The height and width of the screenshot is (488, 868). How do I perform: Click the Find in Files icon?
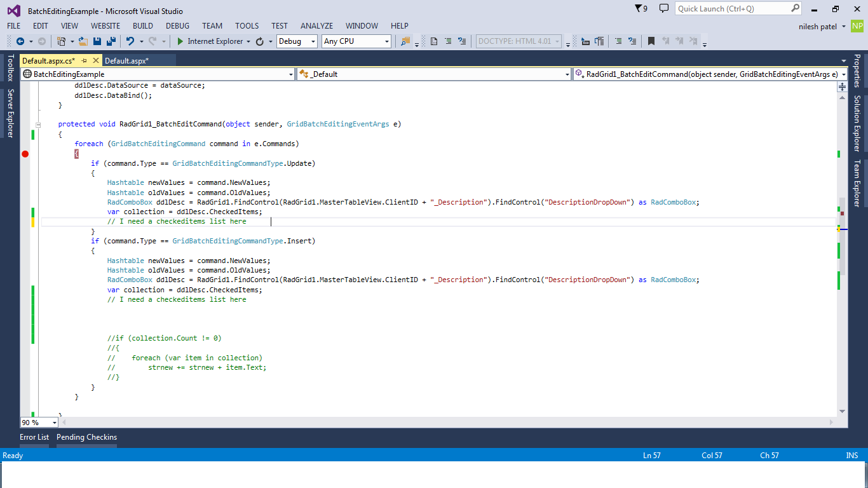point(405,41)
